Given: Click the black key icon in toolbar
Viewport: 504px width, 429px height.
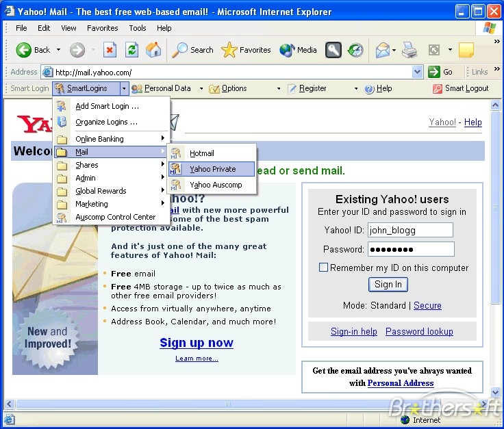Looking at the screenshot, I should click(x=333, y=50).
